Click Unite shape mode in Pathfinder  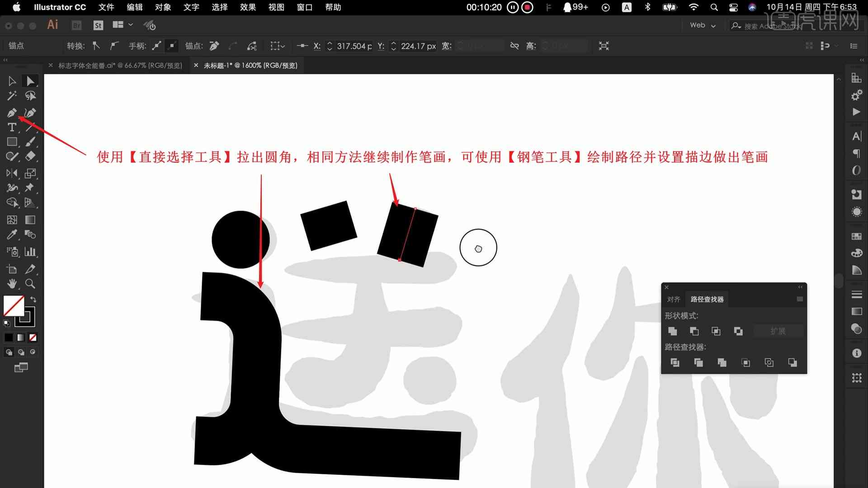[672, 331]
